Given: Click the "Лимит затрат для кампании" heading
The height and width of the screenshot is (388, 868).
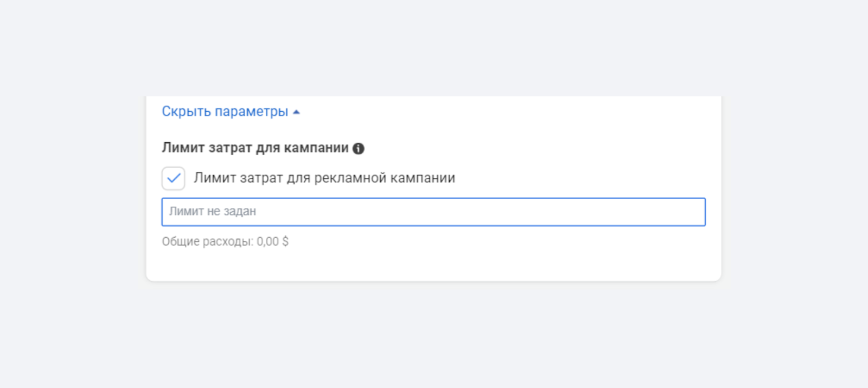Looking at the screenshot, I should pyautogui.click(x=255, y=148).
